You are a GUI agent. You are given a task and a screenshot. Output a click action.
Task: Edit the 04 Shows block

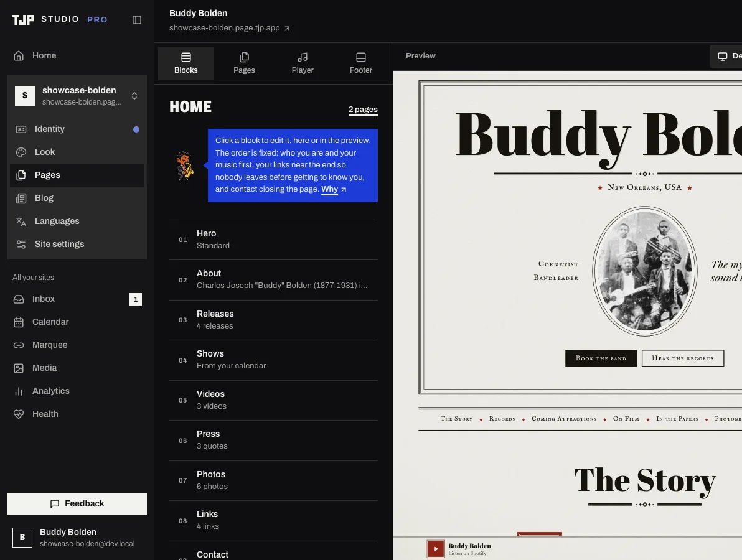[273, 360]
